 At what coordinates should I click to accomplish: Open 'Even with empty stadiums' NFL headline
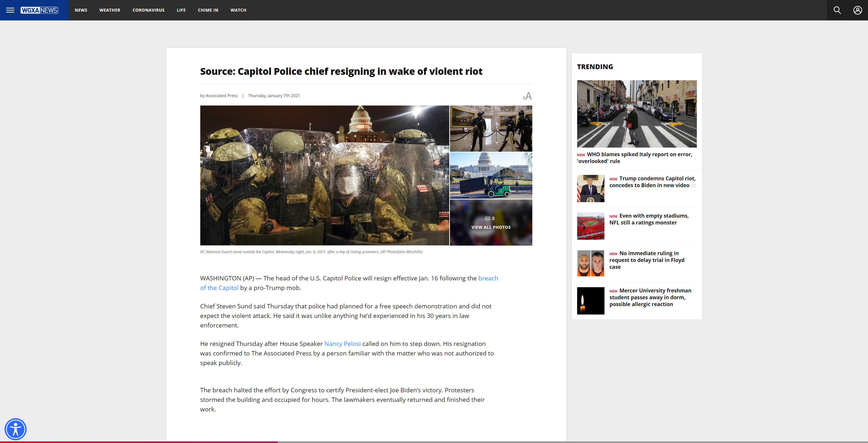[649, 219]
